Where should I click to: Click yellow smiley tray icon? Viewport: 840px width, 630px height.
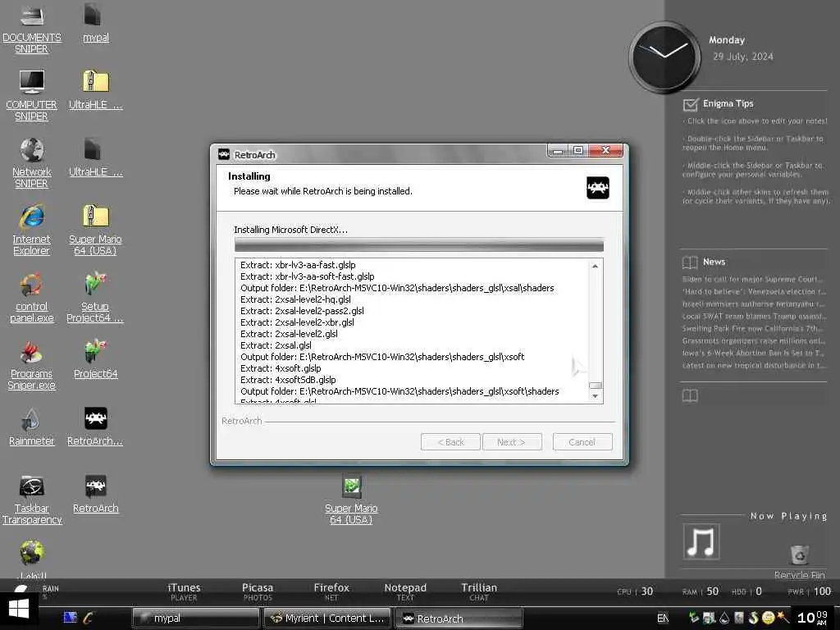(768, 618)
